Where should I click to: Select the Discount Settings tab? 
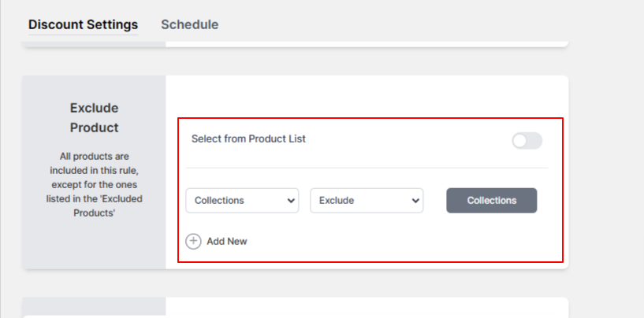pyautogui.click(x=83, y=24)
